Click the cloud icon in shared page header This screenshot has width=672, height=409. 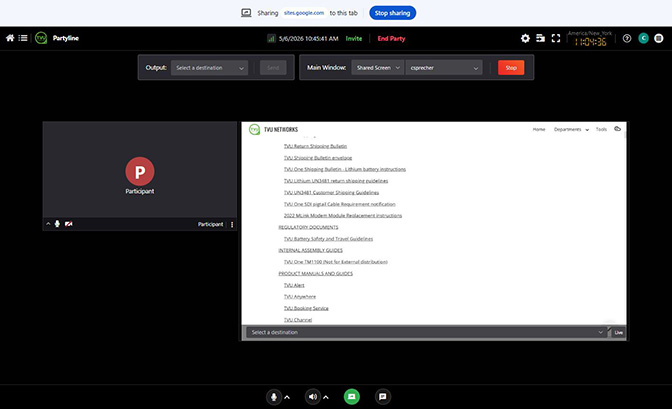click(617, 129)
